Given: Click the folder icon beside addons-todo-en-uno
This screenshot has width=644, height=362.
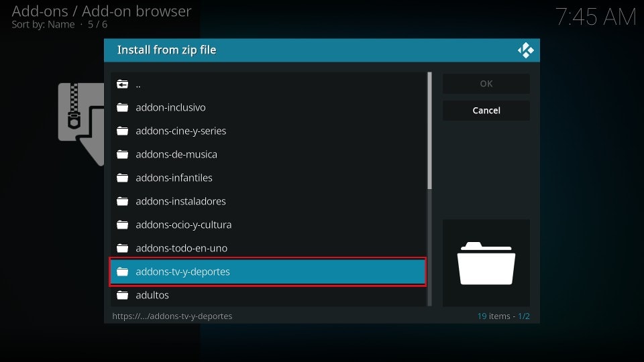Looking at the screenshot, I should (x=122, y=248).
